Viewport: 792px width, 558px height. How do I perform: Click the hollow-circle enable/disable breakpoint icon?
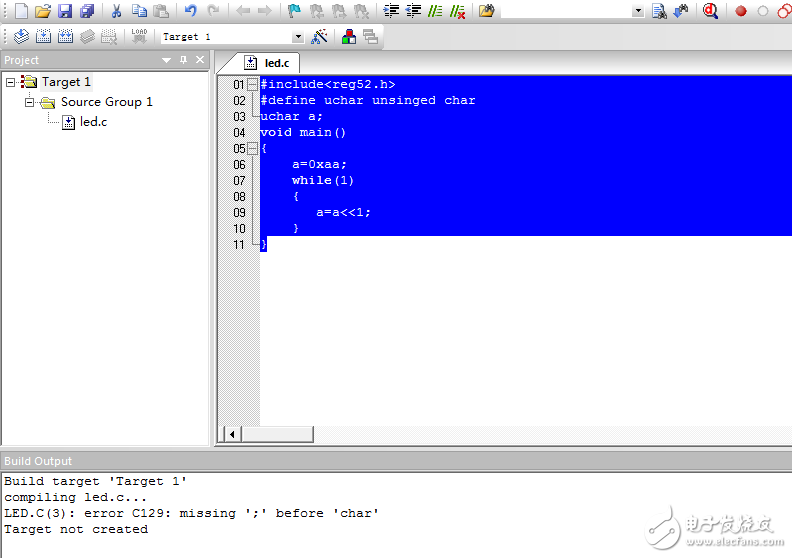click(x=763, y=11)
